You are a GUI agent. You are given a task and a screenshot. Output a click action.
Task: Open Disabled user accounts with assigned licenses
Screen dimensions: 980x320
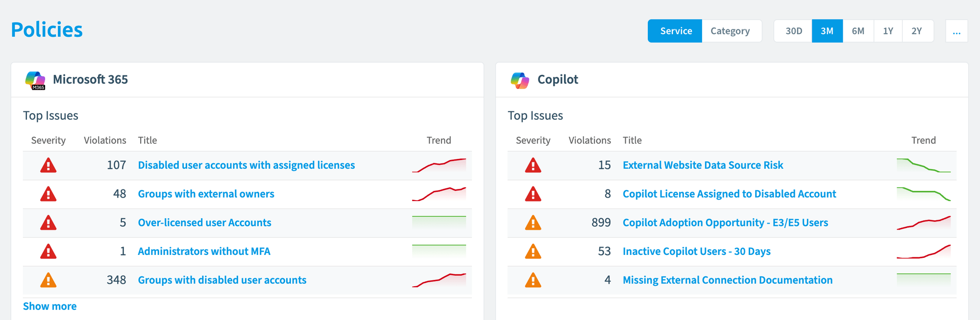click(246, 165)
